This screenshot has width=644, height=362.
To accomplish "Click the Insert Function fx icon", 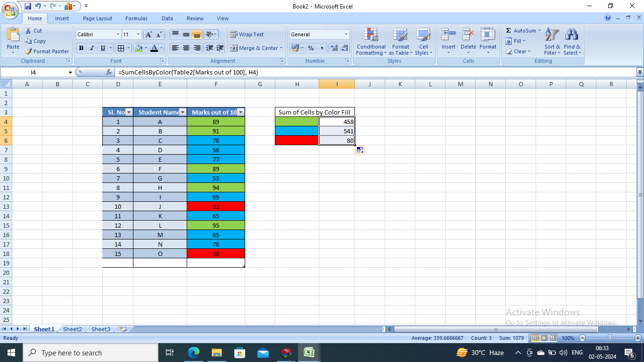I will coord(109,73).
